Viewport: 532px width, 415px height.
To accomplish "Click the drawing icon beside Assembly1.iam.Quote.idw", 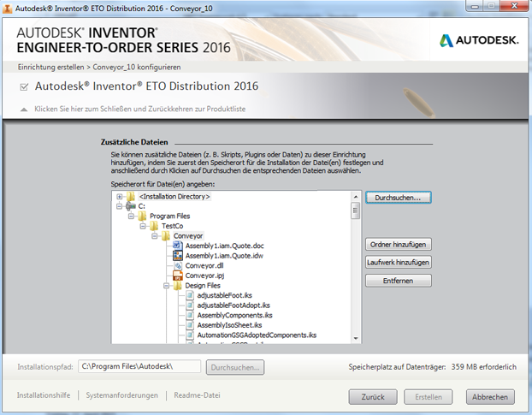I will [x=178, y=255].
